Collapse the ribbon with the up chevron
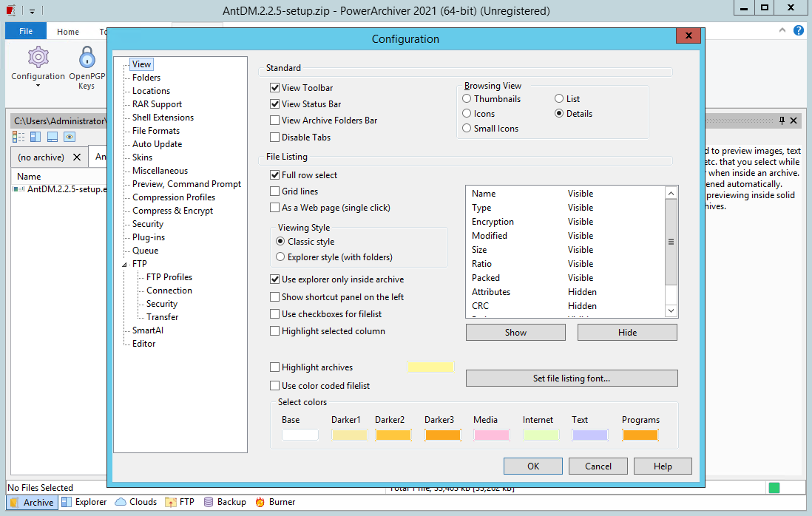The width and height of the screenshot is (812, 516). point(782,30)
